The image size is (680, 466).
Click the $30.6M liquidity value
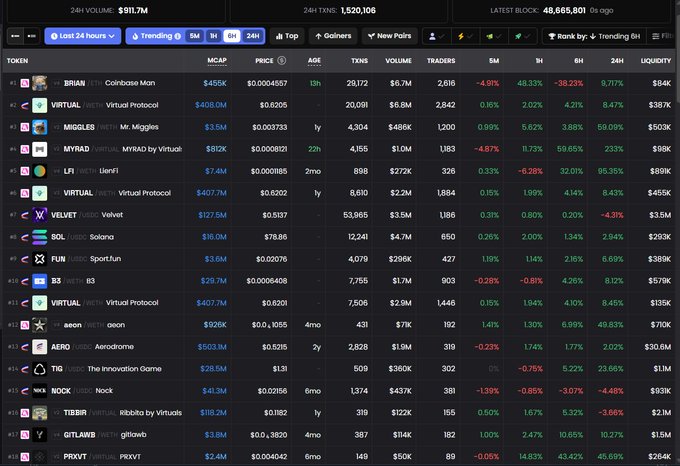pos(657,347)
